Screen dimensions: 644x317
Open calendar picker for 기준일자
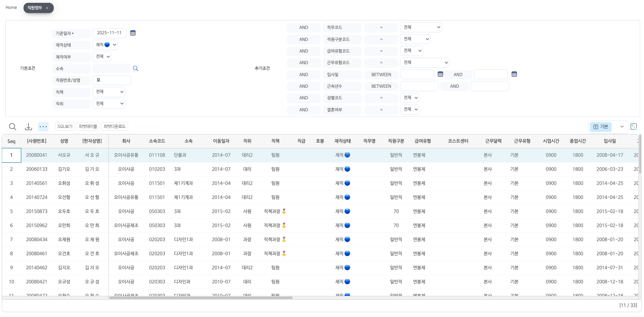(x=133, y=33)
